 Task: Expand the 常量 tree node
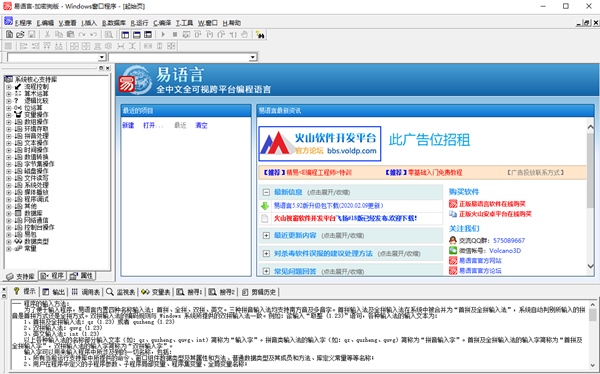(x=9, y=249)
